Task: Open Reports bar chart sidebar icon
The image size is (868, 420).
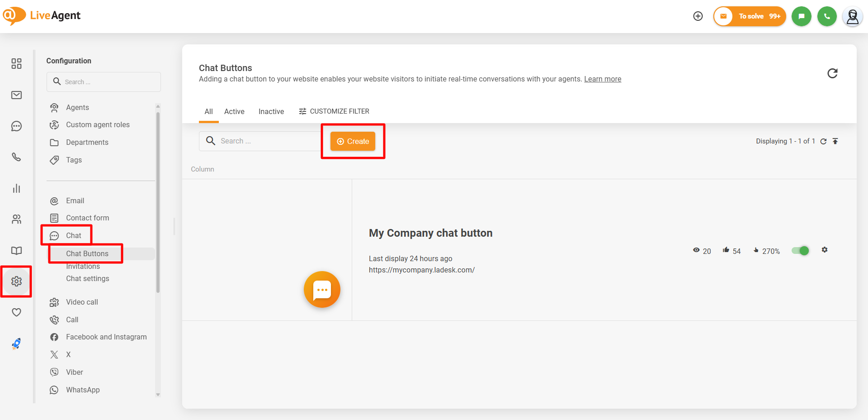Action: tap(16, 188)
